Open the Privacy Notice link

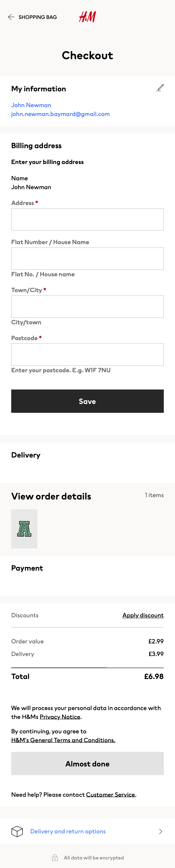coord(60,717)
